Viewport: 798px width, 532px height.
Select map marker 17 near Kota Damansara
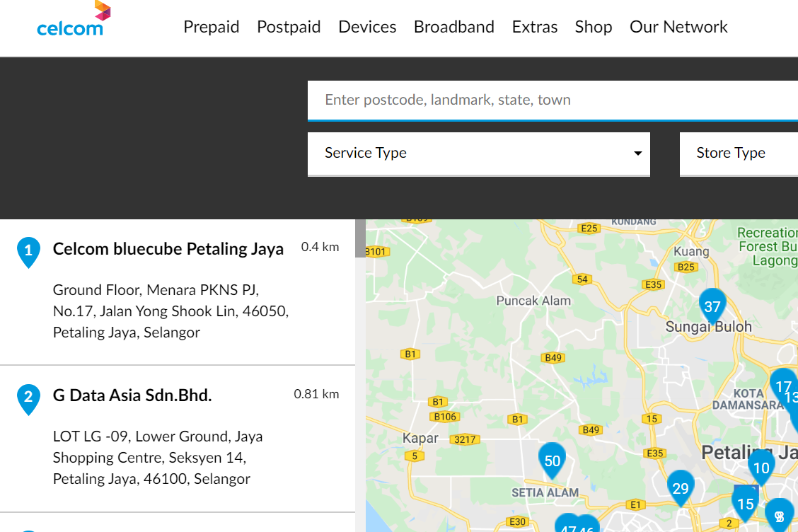point(784,386)
